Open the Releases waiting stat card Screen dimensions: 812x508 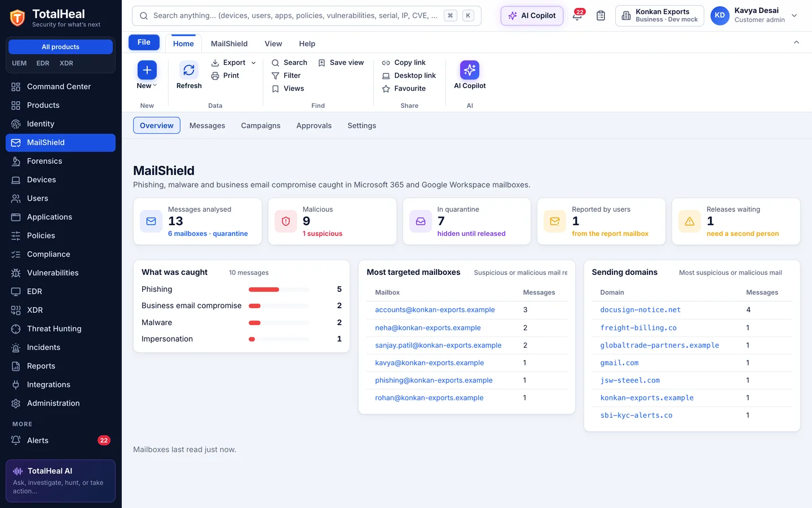pos(736,221)
